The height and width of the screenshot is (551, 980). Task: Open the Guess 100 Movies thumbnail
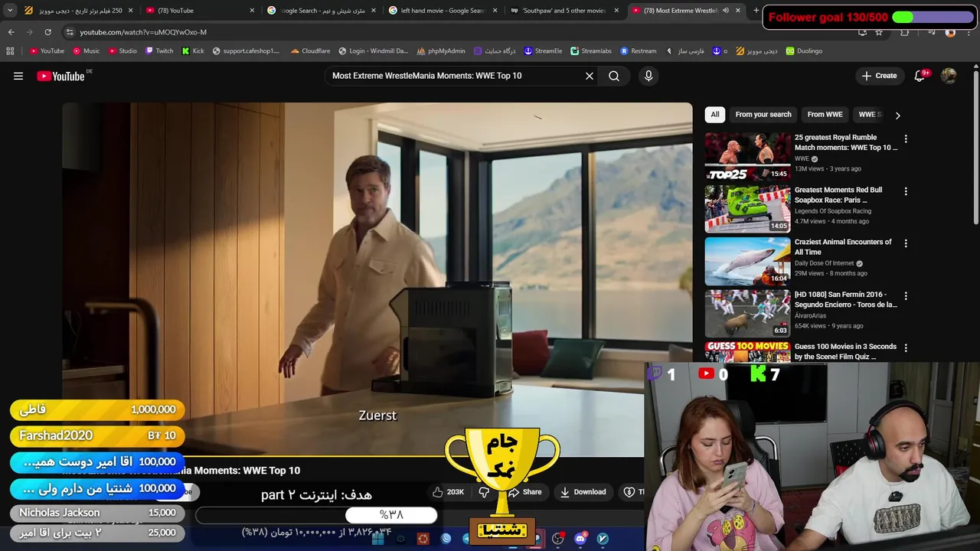747,352
